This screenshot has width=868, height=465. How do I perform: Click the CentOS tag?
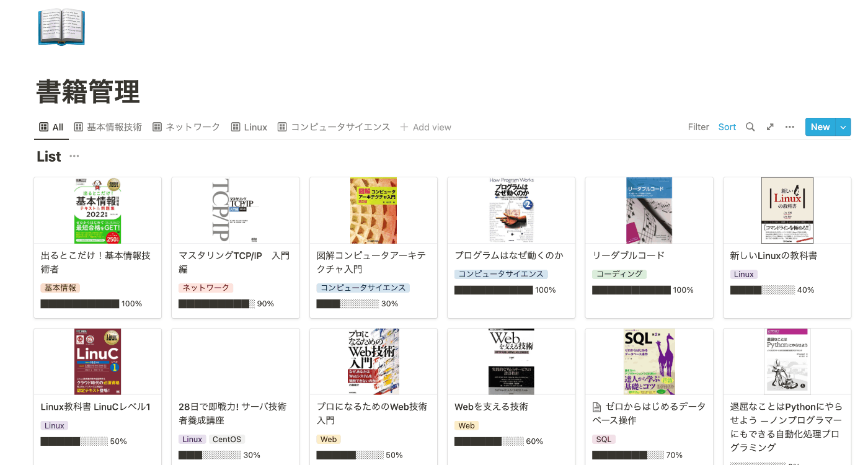(227, 439)
